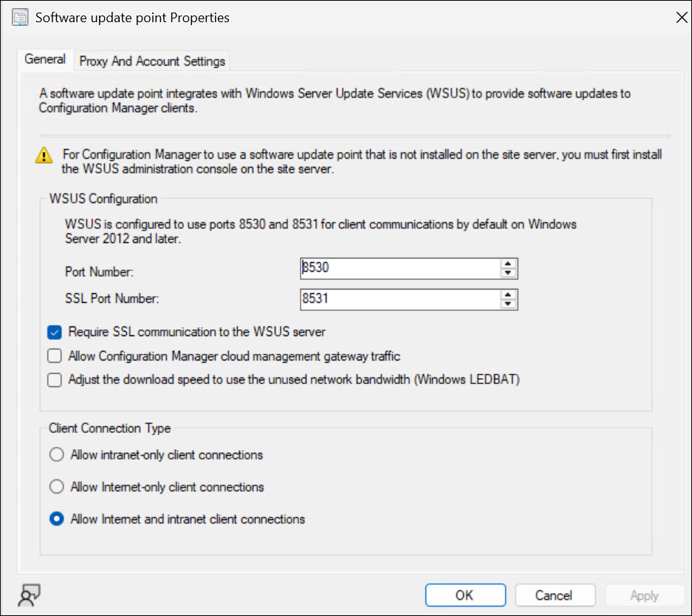Click the dialog title bar properties icon
Viewport: 692px width, 616px height.
pyautogui.click(x=20, y=18)
